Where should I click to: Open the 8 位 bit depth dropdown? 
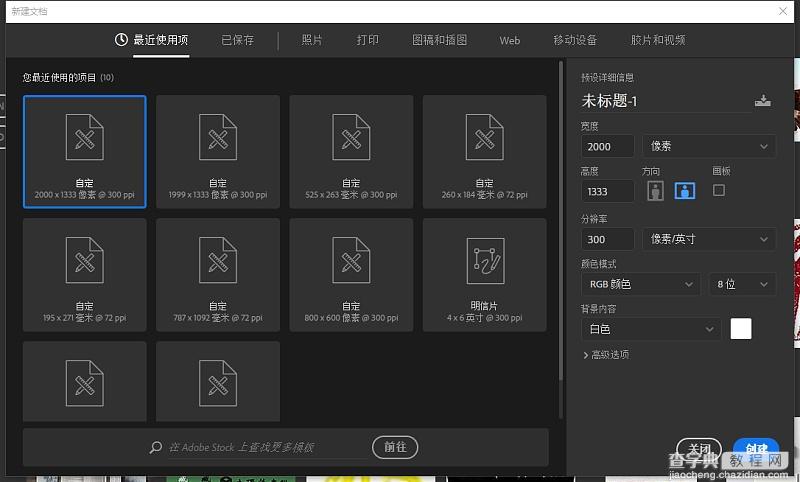[742, 284]
